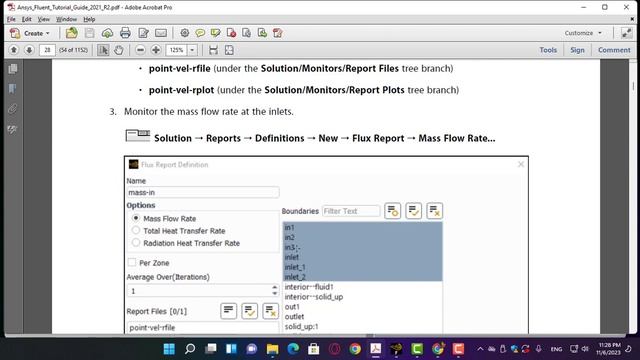This screenshot has height=360, width=640.
Task: Show the Page Thumbnails navigation panel
Action: pos(13,69)
